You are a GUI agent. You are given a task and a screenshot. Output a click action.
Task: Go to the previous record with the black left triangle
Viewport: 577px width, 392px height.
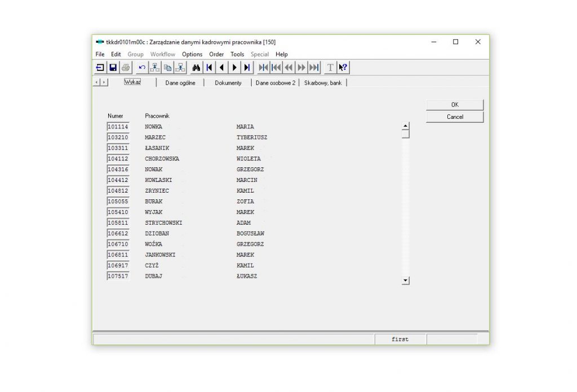222,68
